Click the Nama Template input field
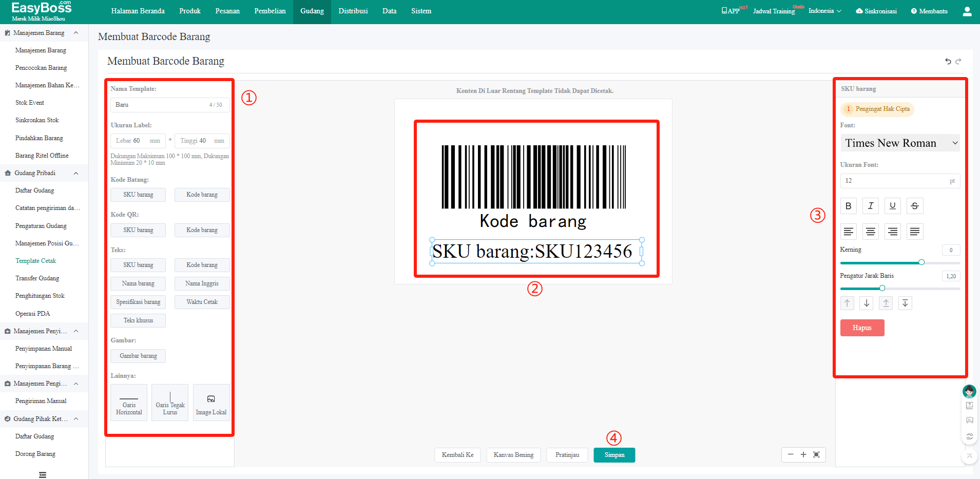The height and width of the screenshot is (479, 980). pyautogui.click(x=170, y=105)
